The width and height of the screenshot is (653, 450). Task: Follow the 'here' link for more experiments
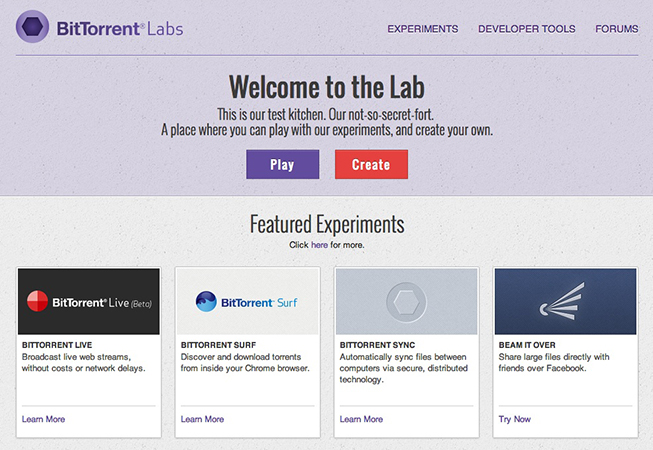[x=319, y=245]
